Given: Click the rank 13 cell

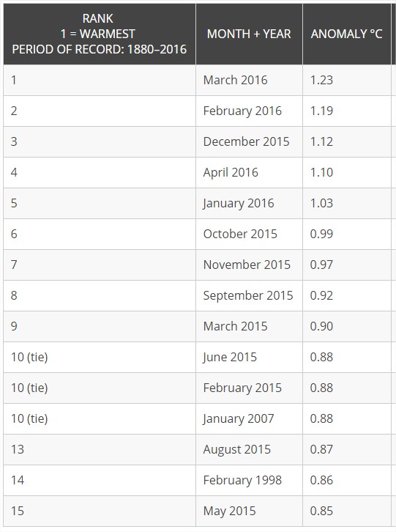Looking at the screenshot, I should (x=100, y=449).
